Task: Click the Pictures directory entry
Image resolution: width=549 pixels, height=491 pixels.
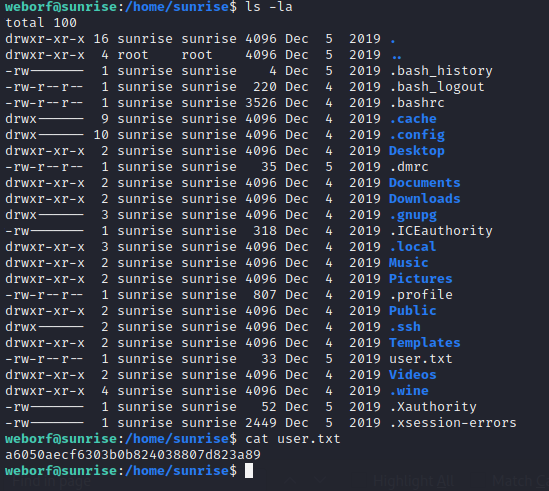Action: coord(421,279)
